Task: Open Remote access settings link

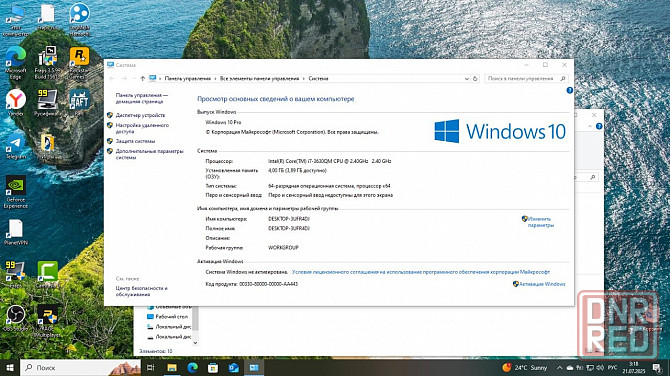Action: (142, 129)
